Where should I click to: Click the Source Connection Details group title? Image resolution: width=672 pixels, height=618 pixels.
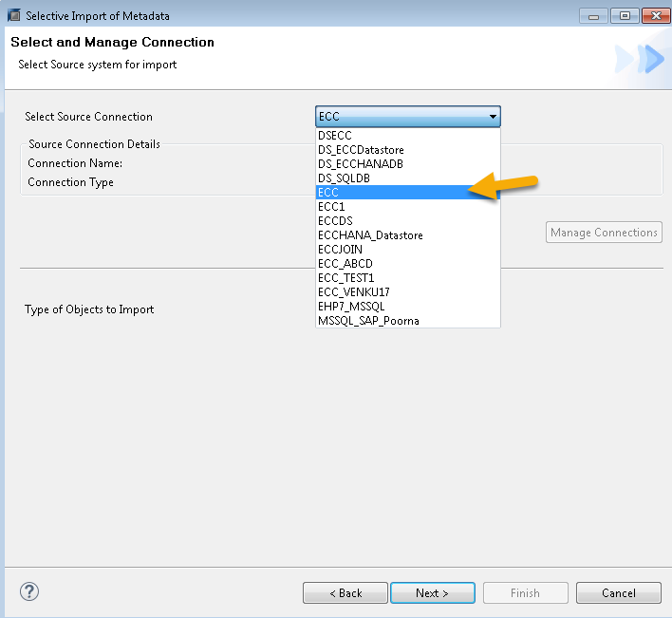point(94,144)
